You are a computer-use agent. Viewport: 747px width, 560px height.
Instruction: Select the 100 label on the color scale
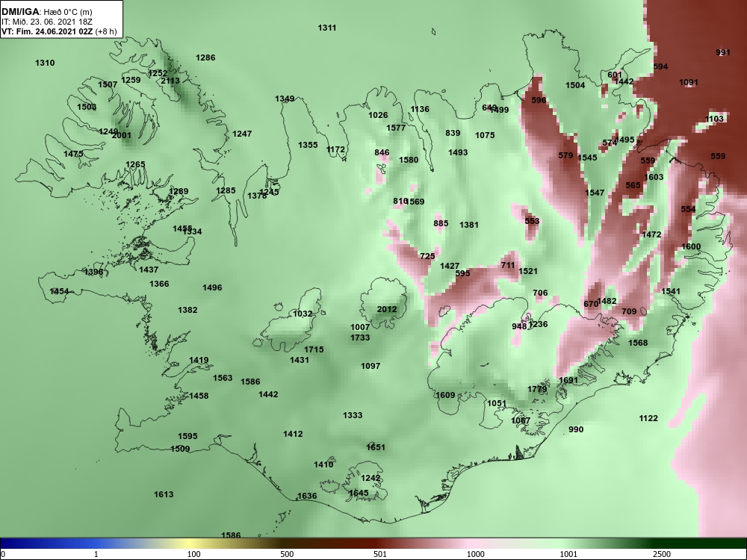pyautogui.click(x=193, y=554)
